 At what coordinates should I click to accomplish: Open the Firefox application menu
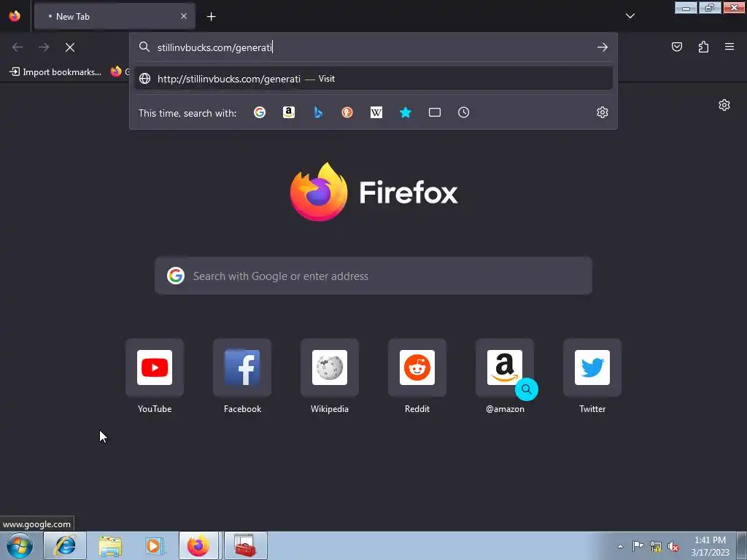pos(729,47)
